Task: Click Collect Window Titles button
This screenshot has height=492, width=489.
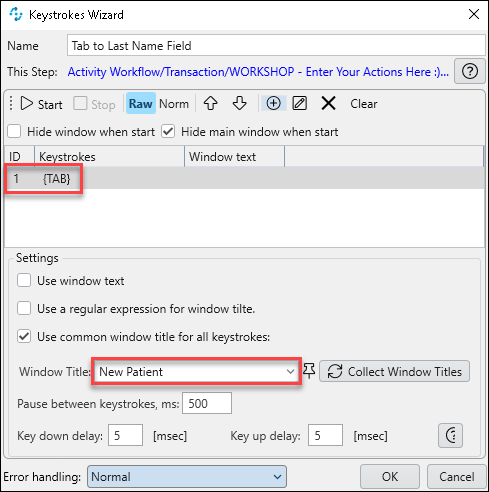Action: [x=395, y=371]
